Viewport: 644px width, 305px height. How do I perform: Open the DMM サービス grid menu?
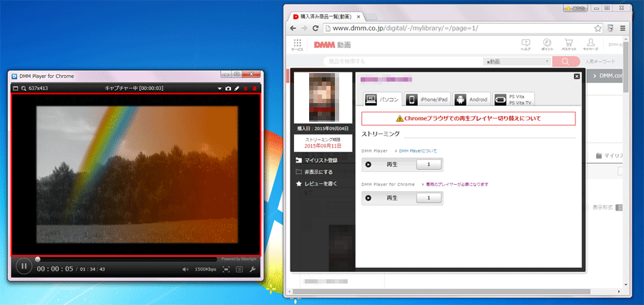(x=298, y=45)
